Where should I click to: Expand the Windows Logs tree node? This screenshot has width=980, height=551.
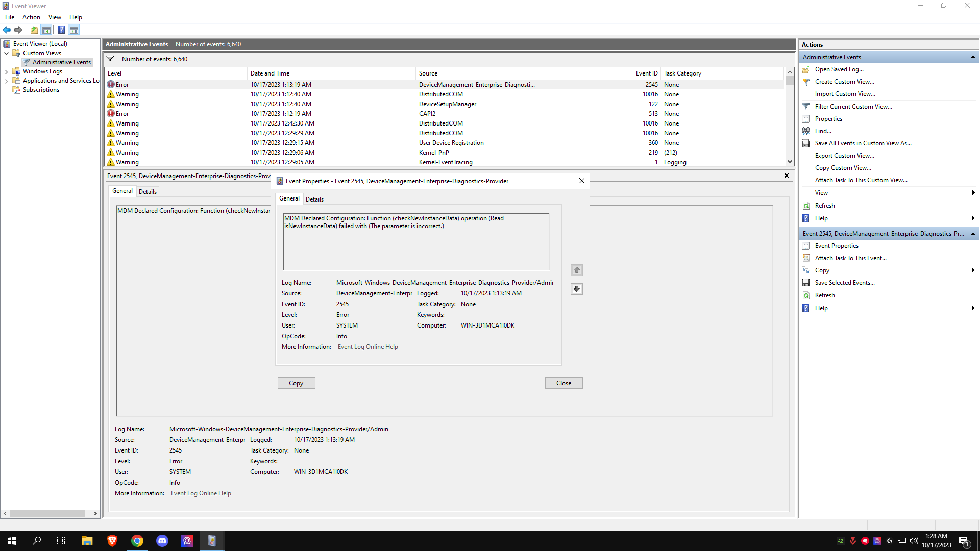pos(6,71)
